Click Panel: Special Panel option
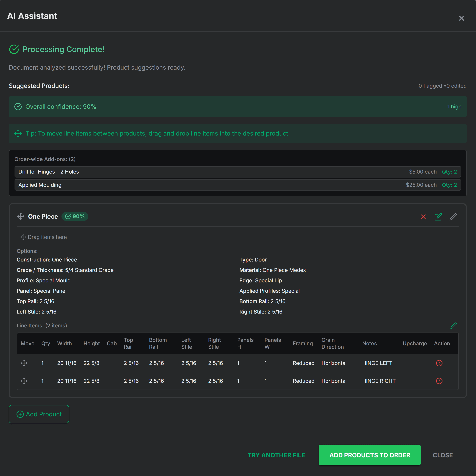Viewport: 476px width, 476px height. (42, 291)
